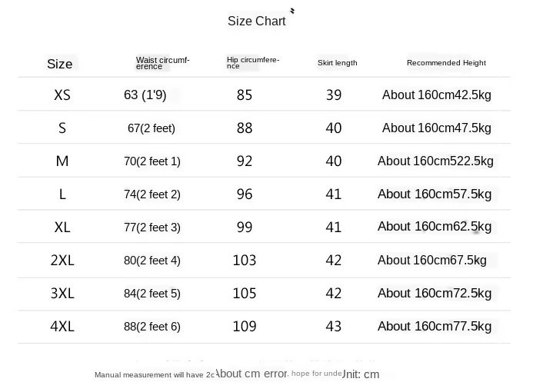Select the Skirt length column header
543x392 pixels.
338,63
